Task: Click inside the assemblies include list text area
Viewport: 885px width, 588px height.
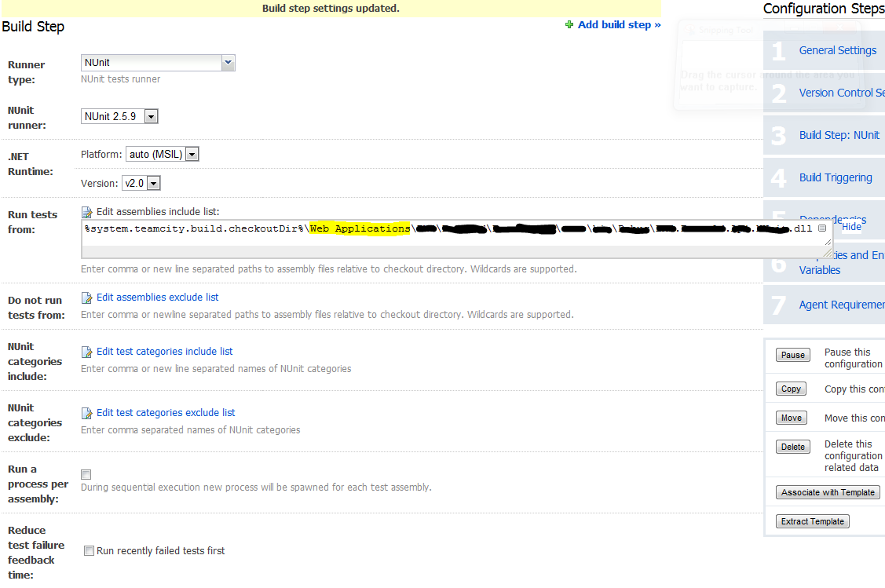Action: pos(456,238)
